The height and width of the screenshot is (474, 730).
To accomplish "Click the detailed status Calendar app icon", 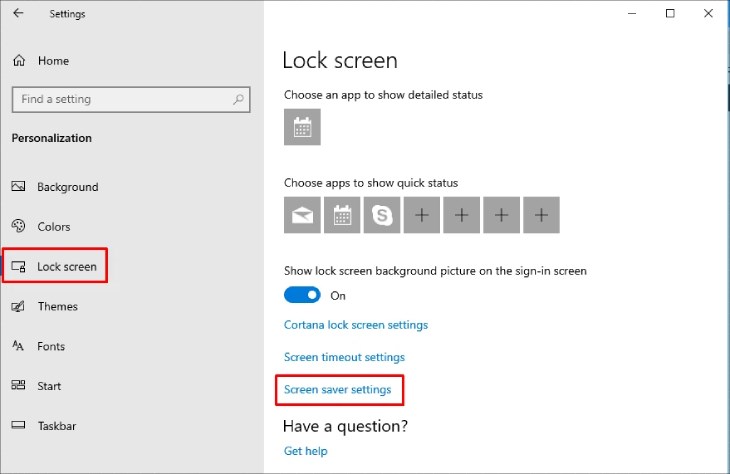I will [302, 127].
